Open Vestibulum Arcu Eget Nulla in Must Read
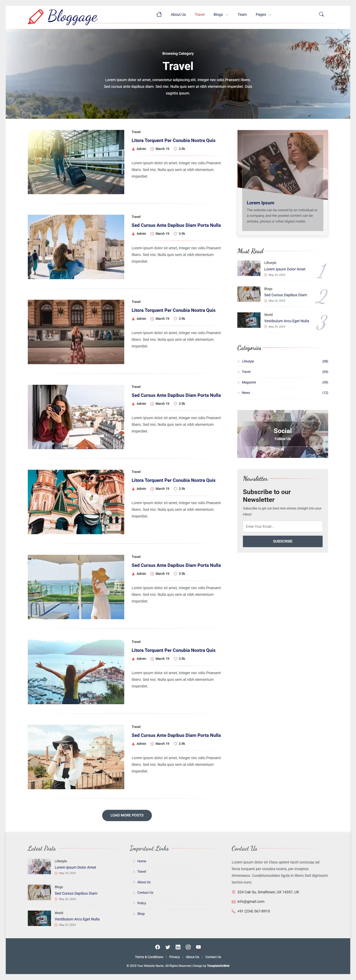This screenshot has width=356, height=980. (286, 321)
